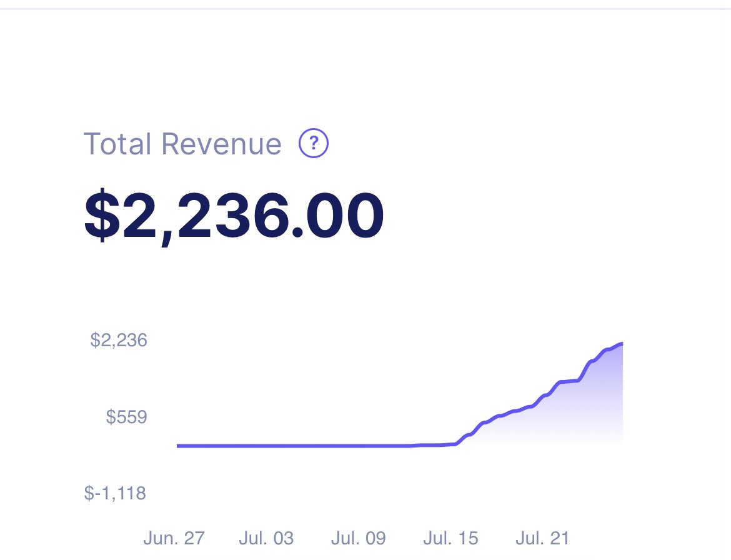Click the $-1,118 y-axis label
The image size is (731, 560).
click(115, 493)
